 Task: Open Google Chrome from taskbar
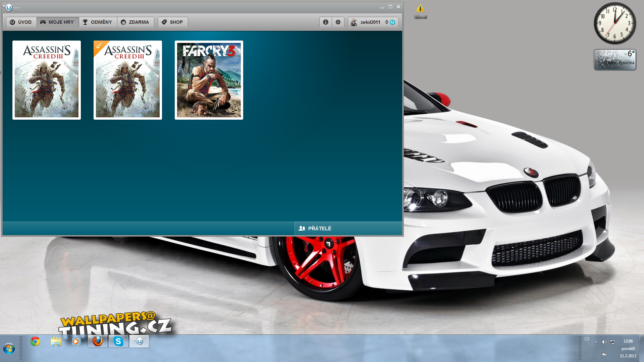35,342
